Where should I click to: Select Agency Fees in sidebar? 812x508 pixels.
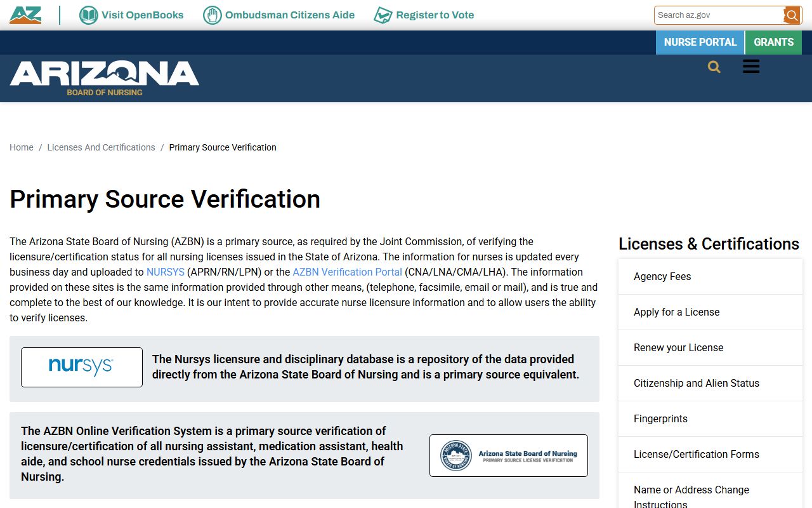tap(710, 277)
